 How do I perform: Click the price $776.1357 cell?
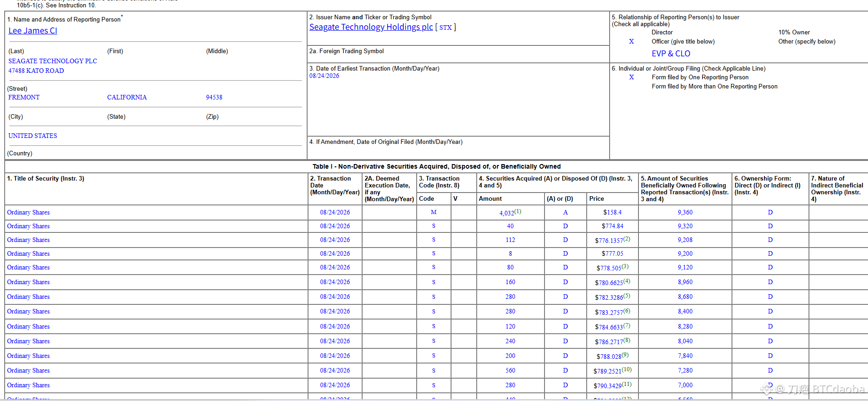click(x=609, y=241)
